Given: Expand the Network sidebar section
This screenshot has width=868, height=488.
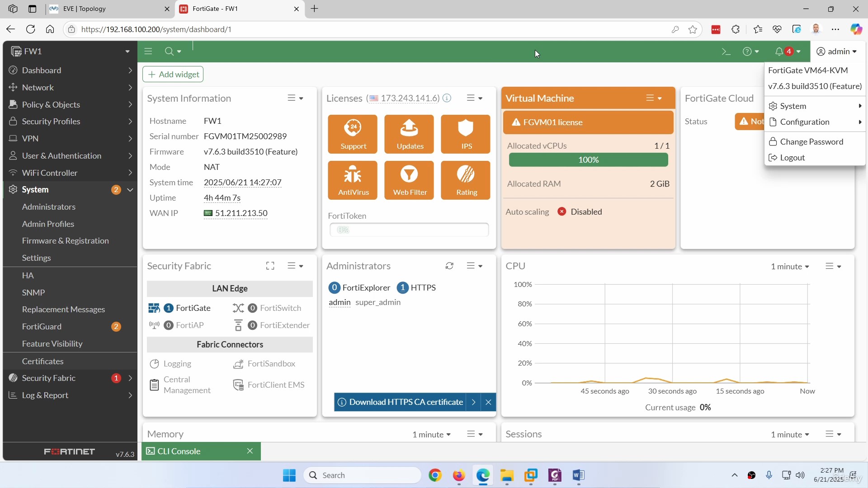Looking at the screenshot, I should click(70, 88).
